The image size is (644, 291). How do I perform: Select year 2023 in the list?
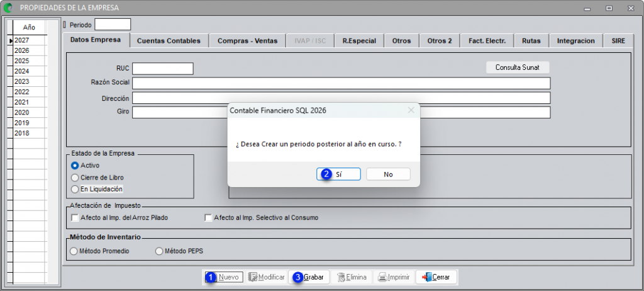click(30, 81)
